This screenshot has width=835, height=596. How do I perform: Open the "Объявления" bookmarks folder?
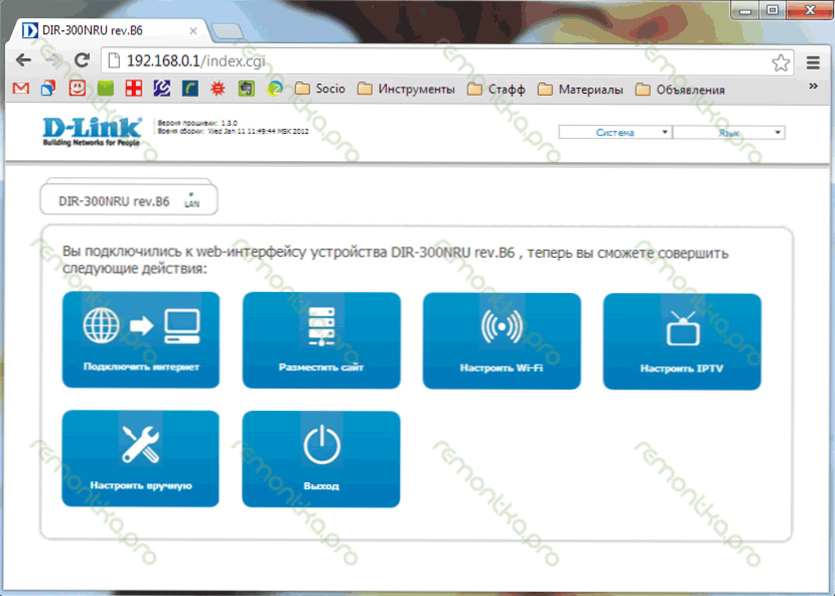[681, 89]
